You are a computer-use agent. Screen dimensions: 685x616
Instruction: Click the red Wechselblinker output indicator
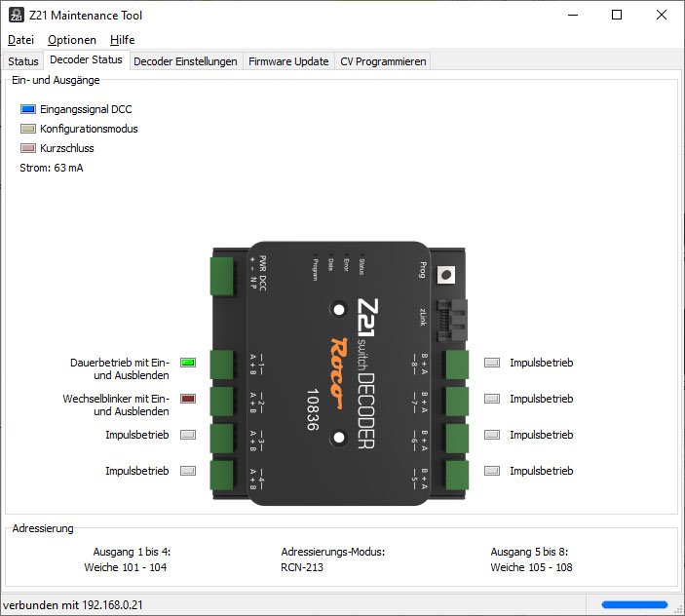[x=188, y=399]
